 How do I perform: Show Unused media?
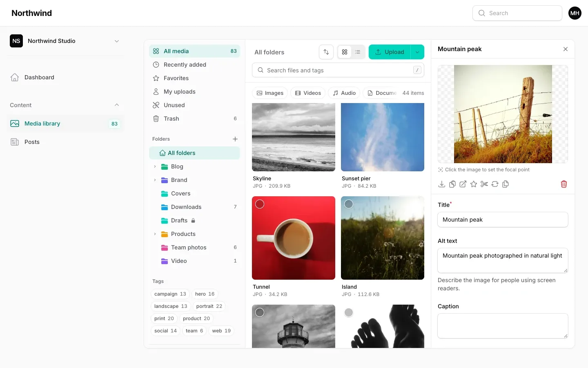click(194, 105)
